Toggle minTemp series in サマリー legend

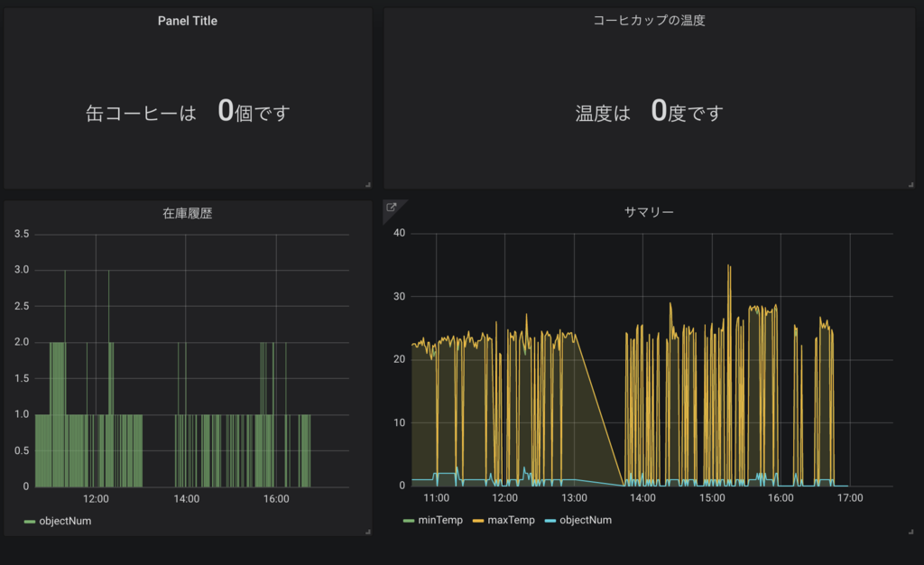pos(440,520)
